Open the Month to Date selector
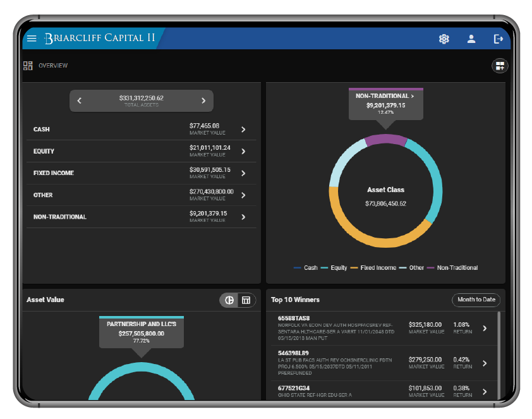The height and width of the screenshot is (419, 532). coord(476,300)
